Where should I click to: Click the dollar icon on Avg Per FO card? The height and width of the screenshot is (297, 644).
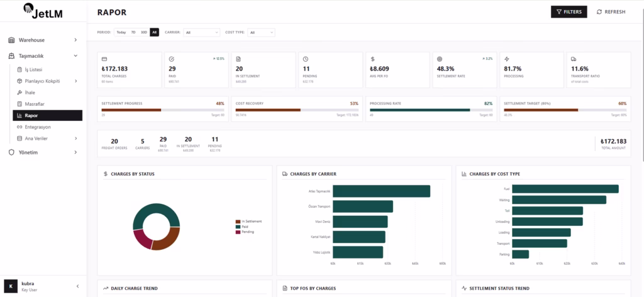point(372,59)
